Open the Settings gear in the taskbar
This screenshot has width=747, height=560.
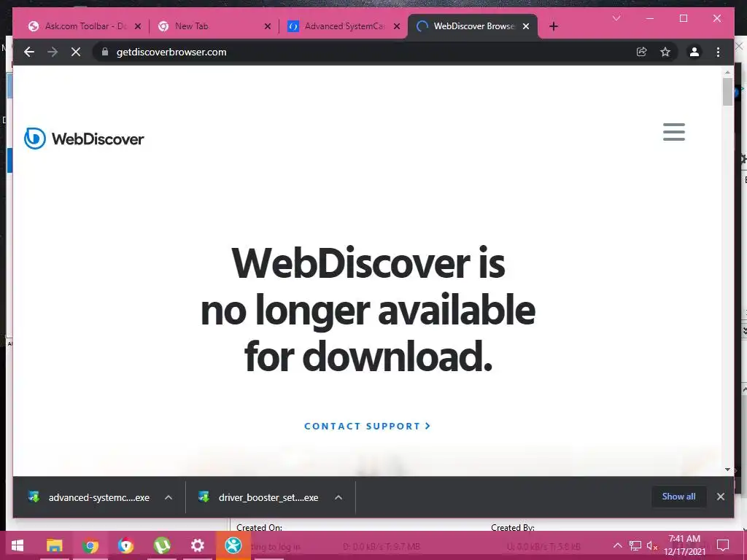(x=197, y=545)
